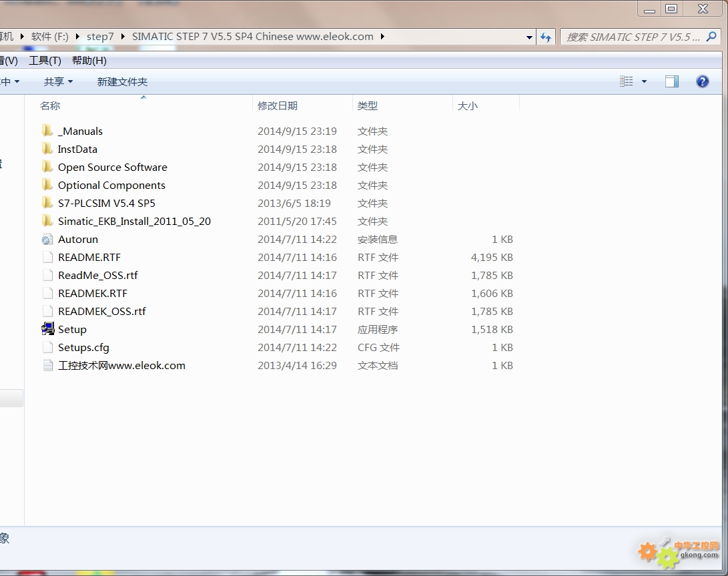Select the Optional Components folder name
This screenshot has height=576, width=728.
click(111, 186)
